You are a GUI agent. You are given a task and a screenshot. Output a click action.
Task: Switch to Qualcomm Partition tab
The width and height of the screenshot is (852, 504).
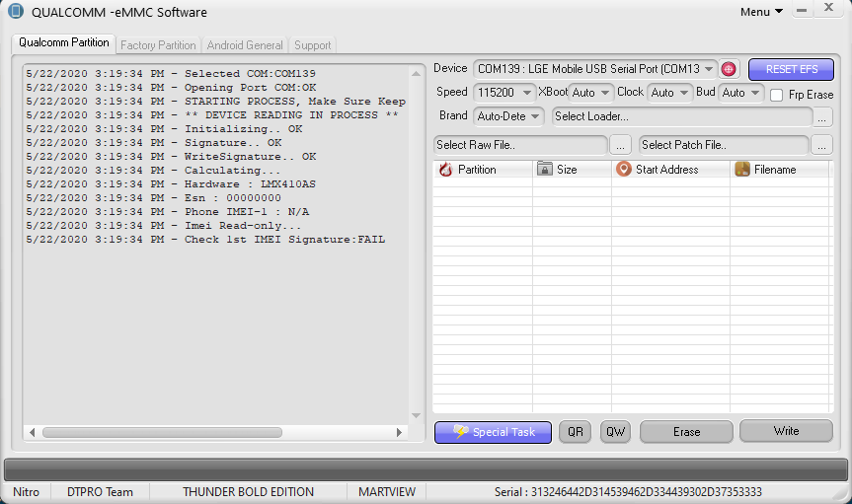click(x=63, y=43)
